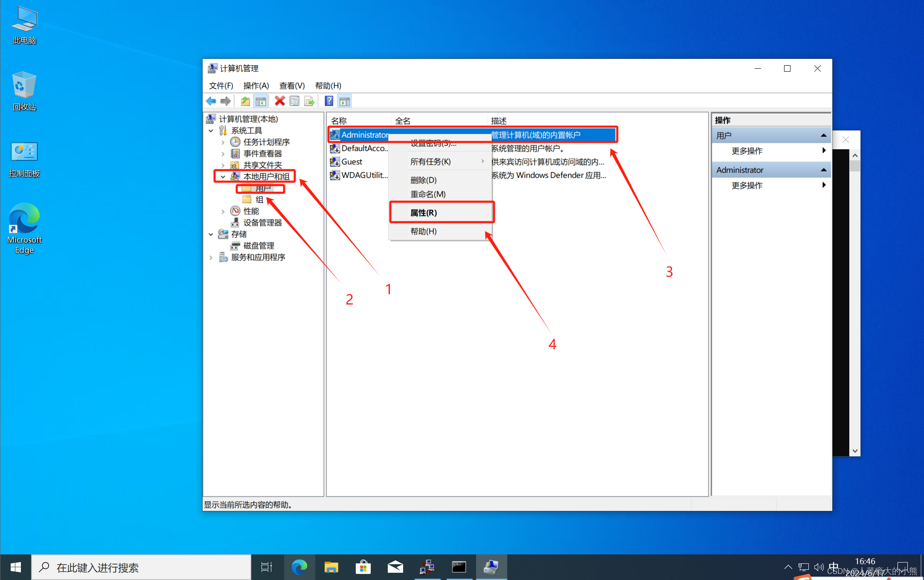The width and height of the screenshot is (924, 580).
Task: Open Disk Management (磁盘管理) node
Action: 258,246
